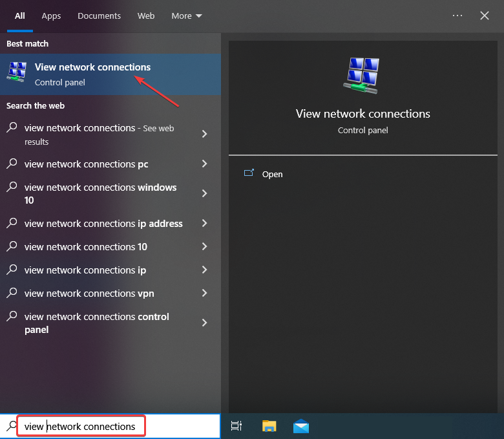
Task: Select 'view network connections 10' suggestion
Action: 110,247
